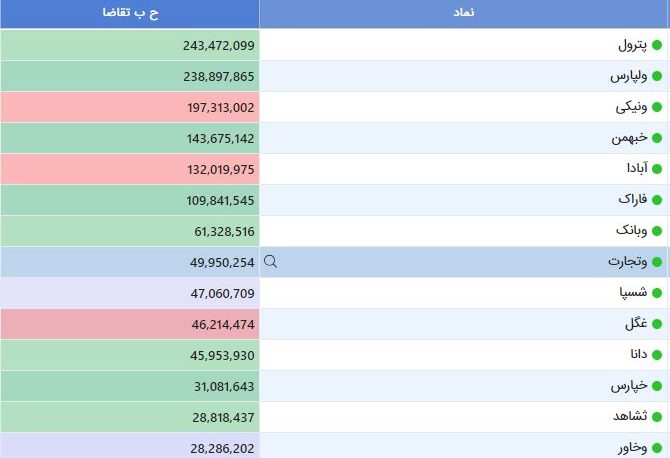Click the red cell 197,313,002
Viewport: 670px width, 458px height.
click(130, 107)
